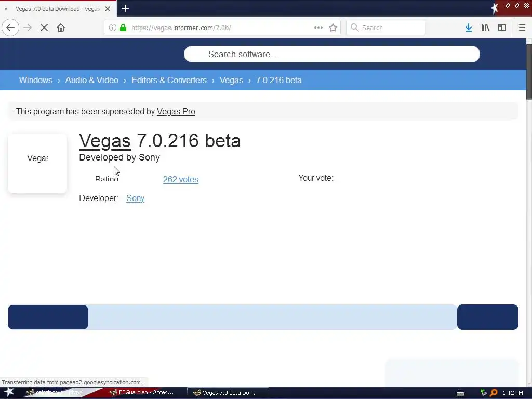This screenshot has width=532, height=399.
Task: Click the underlined Vegas title link
Action: (x=105, y=141)
